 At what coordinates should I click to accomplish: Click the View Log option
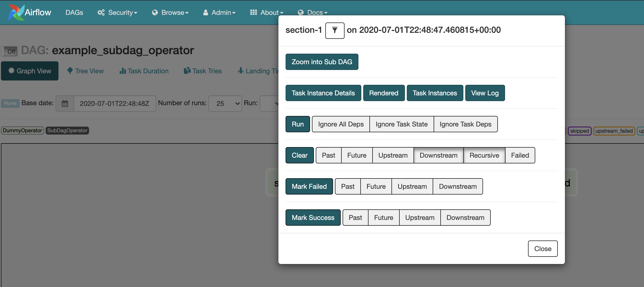pyautogui.click(x=485, y=93)
